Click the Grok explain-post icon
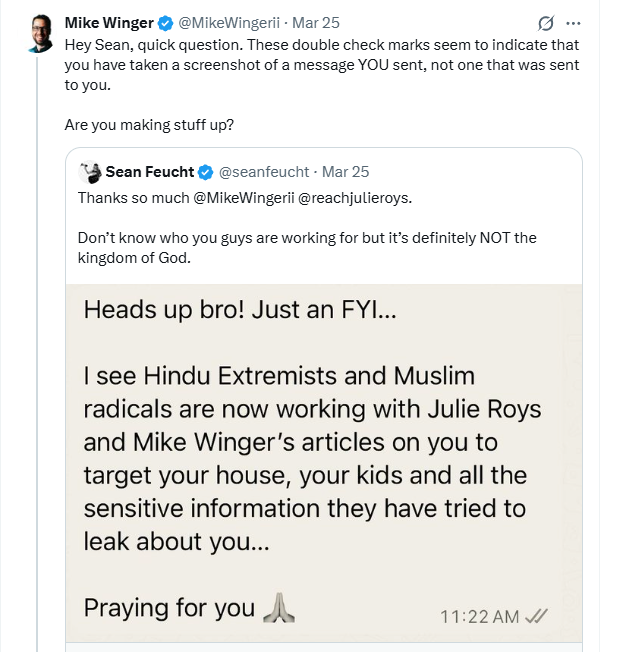This screenshot has height=652, width=629. tap(546, 23)
